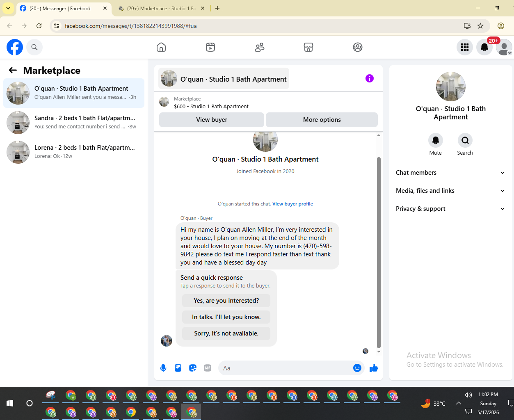This screenshot has width=514, height=420.
Task: Open O'quan Studio 1 Bath Apartment chat header
Action: coord(224,78)
